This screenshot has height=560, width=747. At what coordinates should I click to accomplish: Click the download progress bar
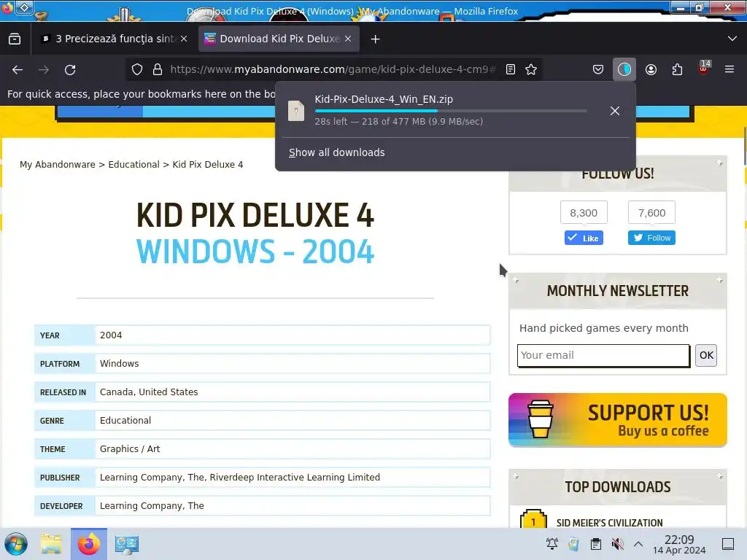click(451, 111)
